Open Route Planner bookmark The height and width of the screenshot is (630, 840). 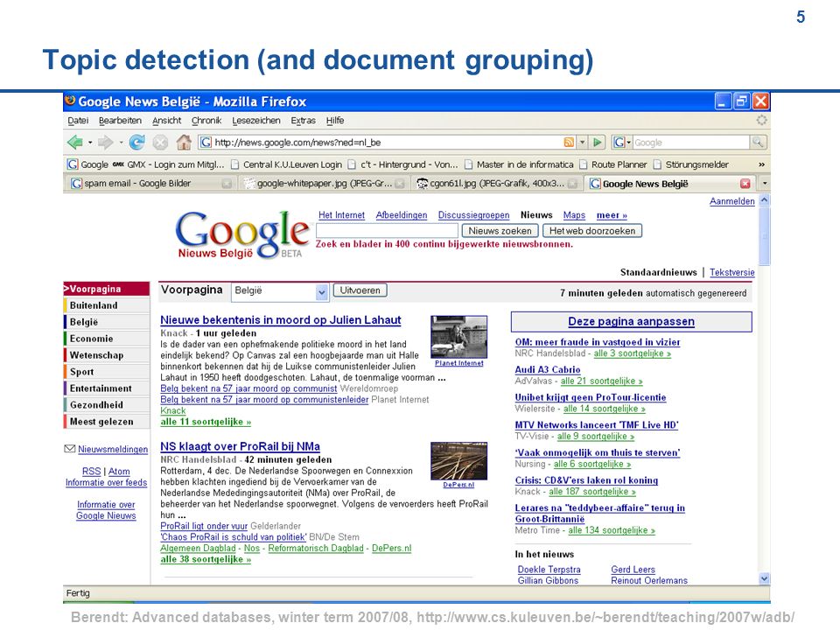point(612,164)
